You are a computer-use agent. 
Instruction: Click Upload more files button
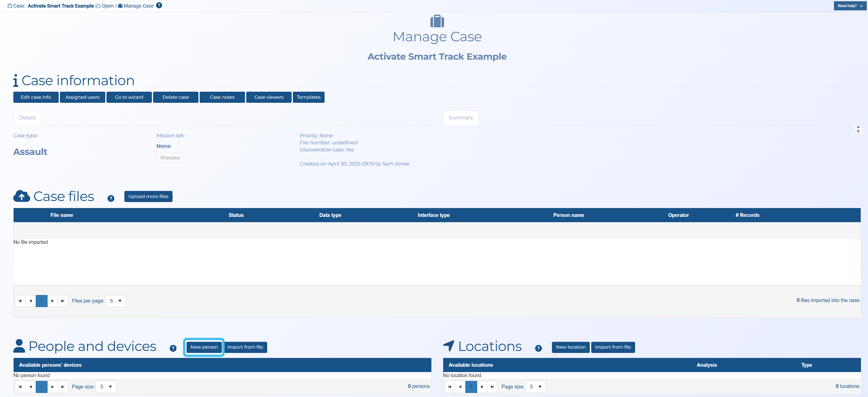click(x=148, y=196)
